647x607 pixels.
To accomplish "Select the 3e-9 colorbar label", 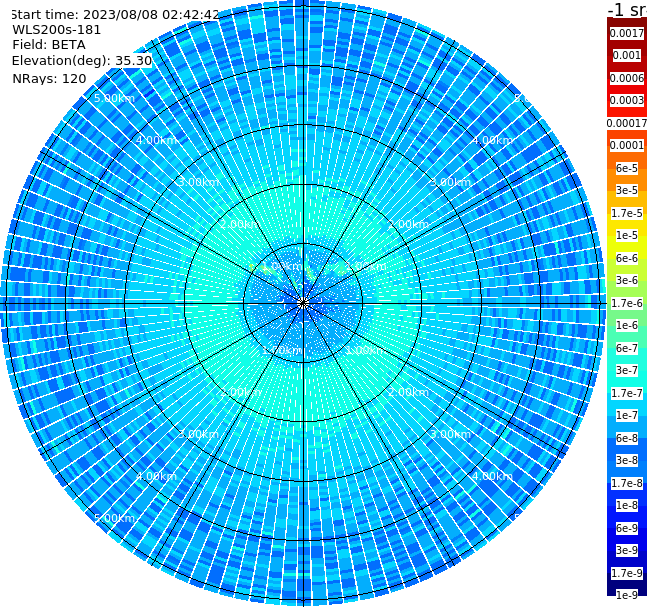I will tap(627, 550).
